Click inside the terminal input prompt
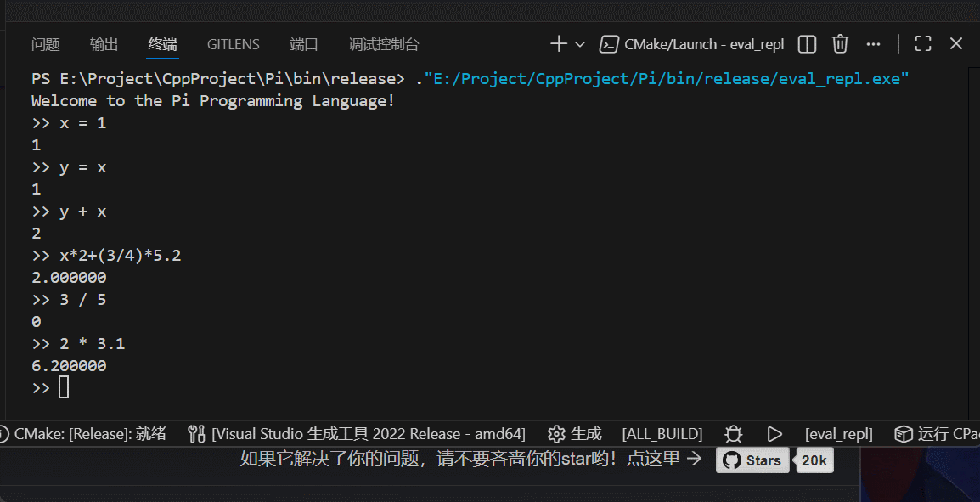 64,387
